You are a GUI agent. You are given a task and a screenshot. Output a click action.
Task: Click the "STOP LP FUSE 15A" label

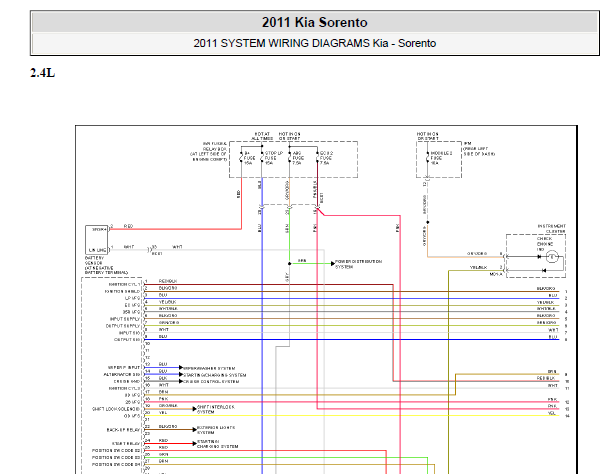click(x=274, y=158)
